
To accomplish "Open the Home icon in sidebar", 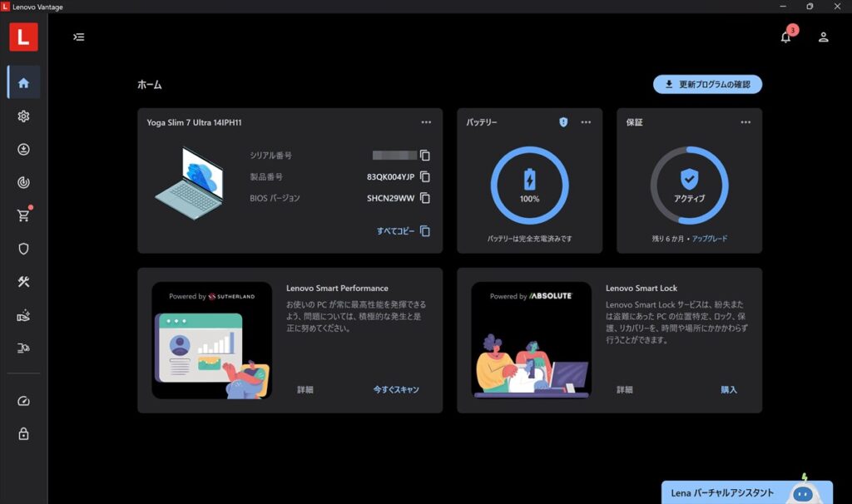I will tap(23, 82).
